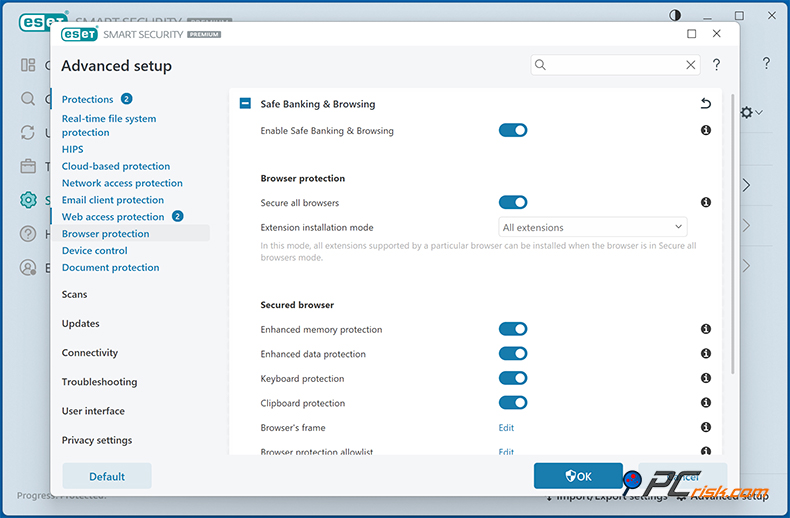Toggle Clipboard protection switch
This screenshot has width=790, height=518.
tap(513, 403)
